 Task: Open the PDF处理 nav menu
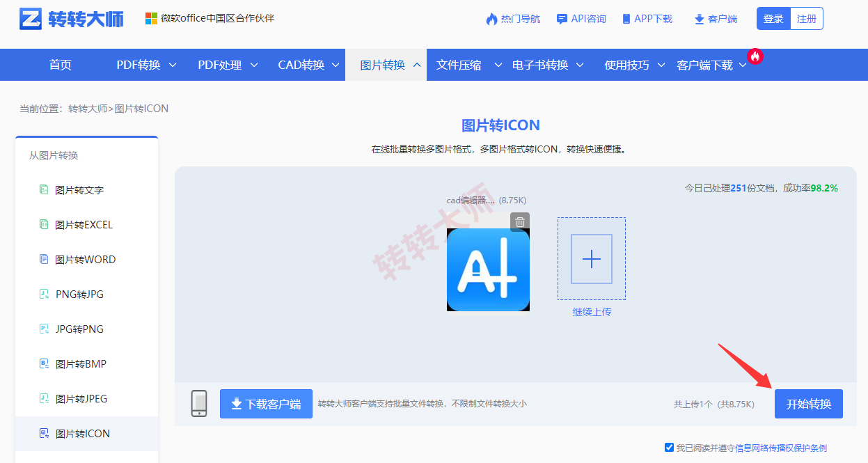click(x=220, y=65)
